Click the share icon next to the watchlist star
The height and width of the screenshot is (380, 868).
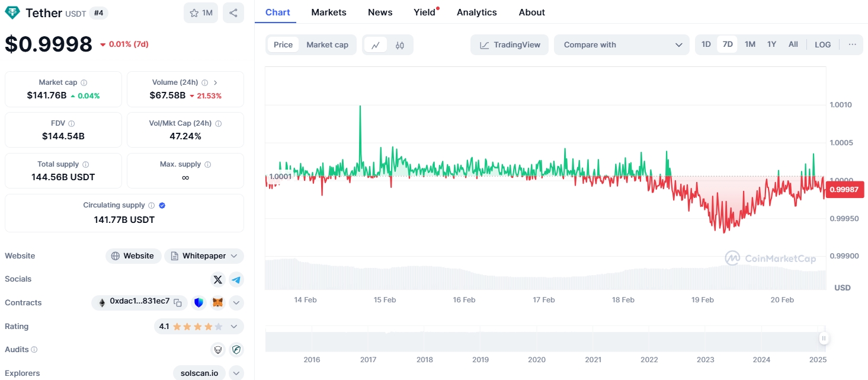pos(233,13)
